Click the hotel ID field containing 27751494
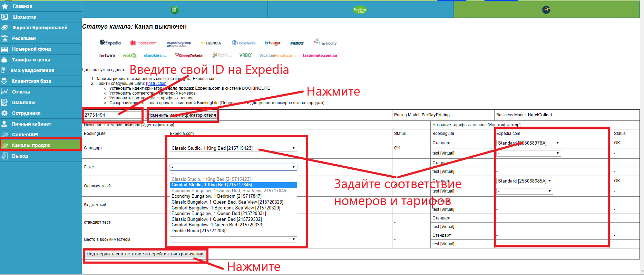This screenshot has height=275, width=644. (x=113, y=115)
